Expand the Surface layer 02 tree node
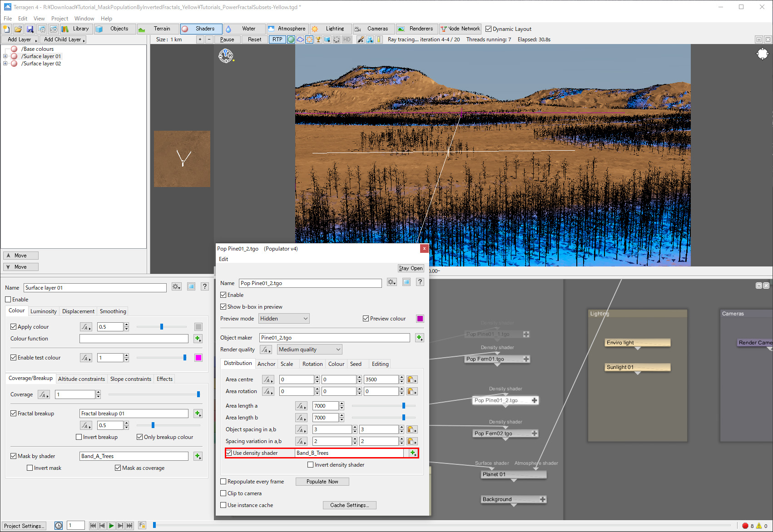Screen dimensions: 773x532 [x=5, y=64]
